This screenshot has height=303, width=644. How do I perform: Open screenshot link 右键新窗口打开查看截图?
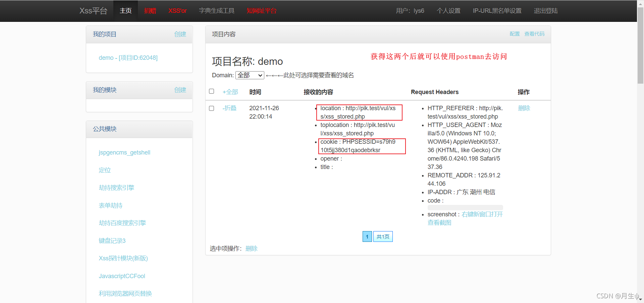pos(465,218)
